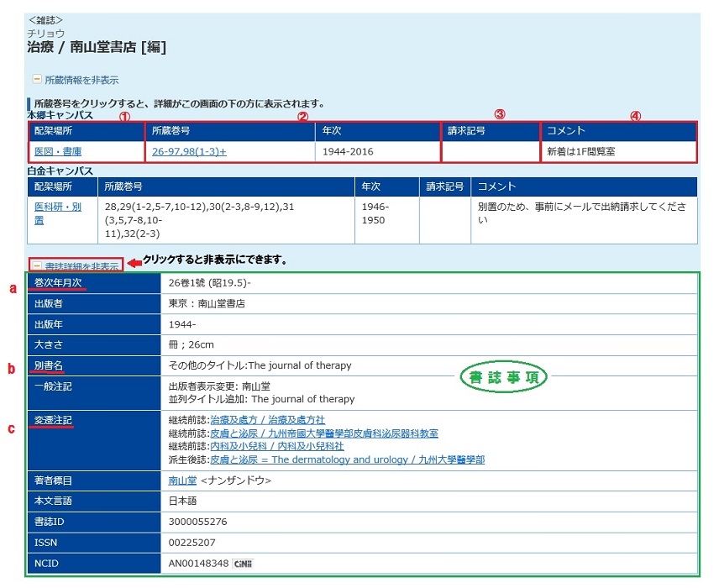The image size is (719, 588).
Task: Select publication year value 1944-
Action: pyautogui.click(x=182, y=325)
